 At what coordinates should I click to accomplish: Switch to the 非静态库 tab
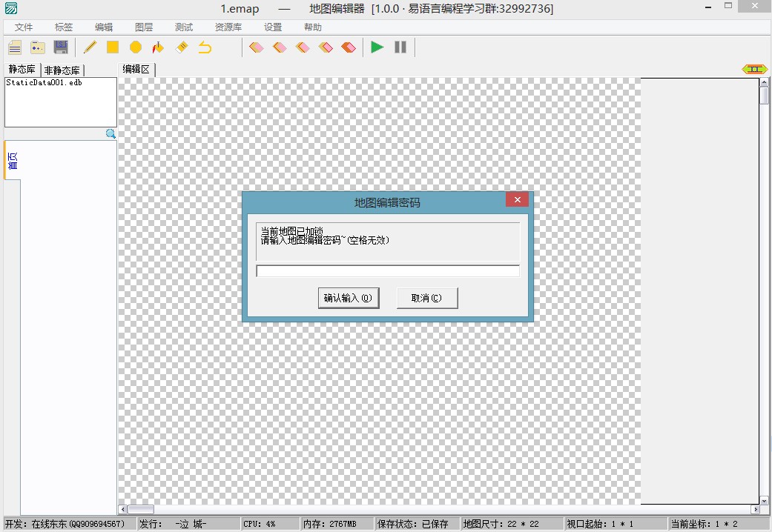[62, 70]
